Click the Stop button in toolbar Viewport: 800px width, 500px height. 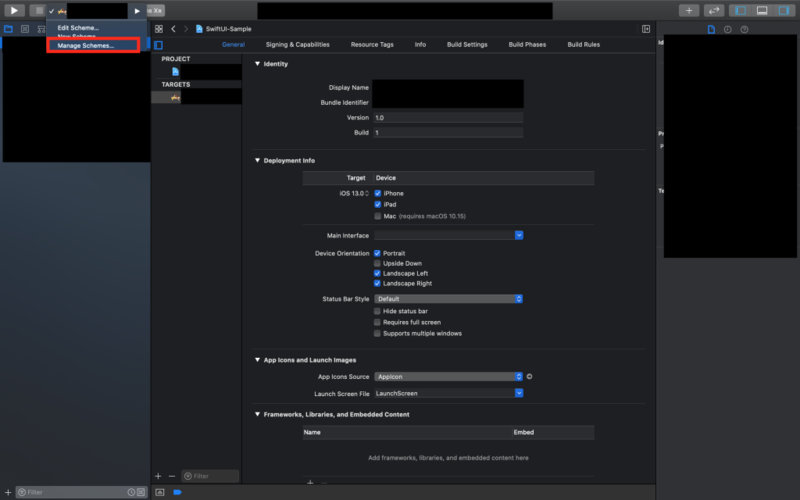pos(37,10)
